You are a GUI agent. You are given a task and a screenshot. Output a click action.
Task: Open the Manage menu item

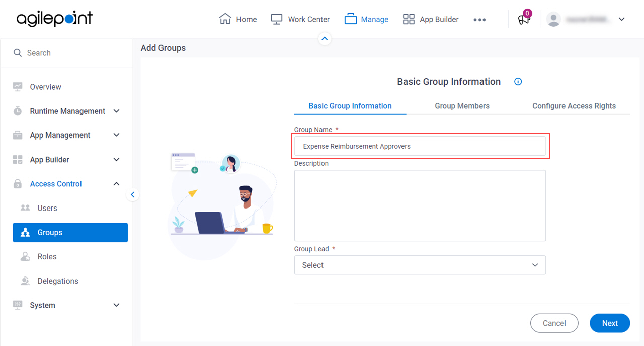click(x=366, y=19)
